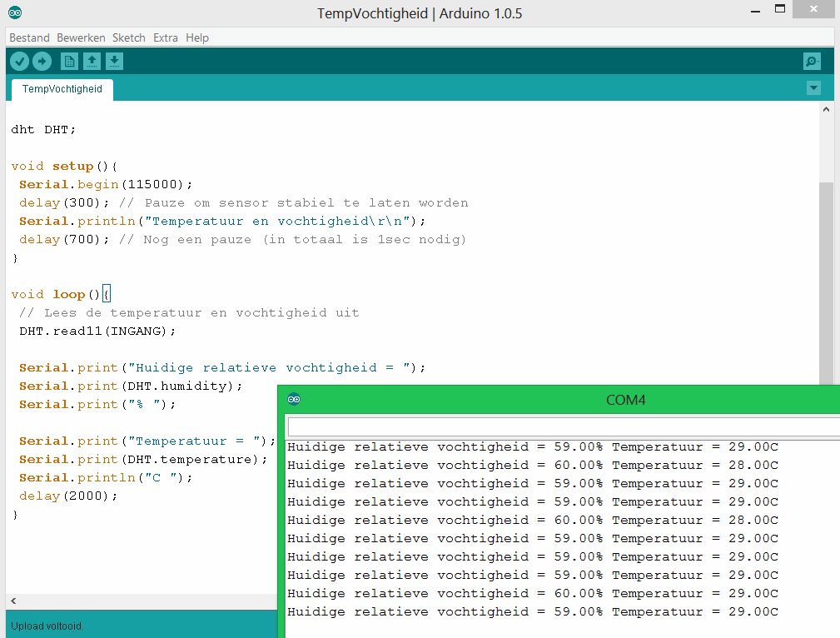Viewport: 840px width, 638px height.
Task: Open the Bestand menu
Action: 29,37
